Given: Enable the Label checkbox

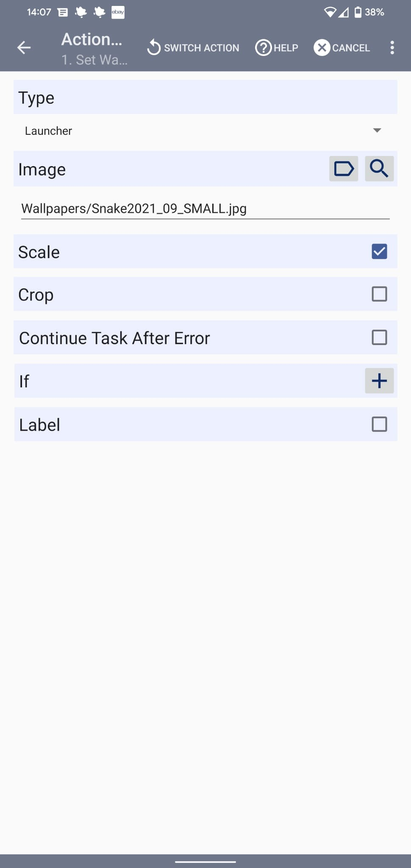Looking at the screenshot, I should click(x=379, y=424).
